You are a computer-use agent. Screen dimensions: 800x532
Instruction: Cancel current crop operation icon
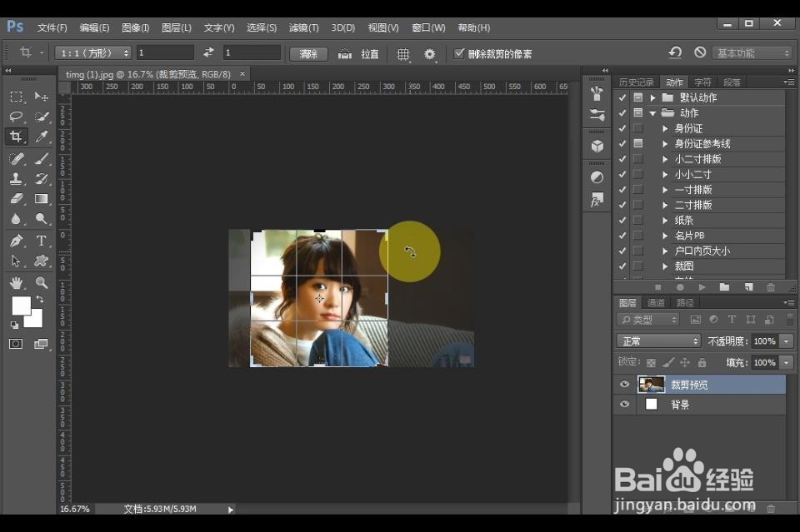700,52
